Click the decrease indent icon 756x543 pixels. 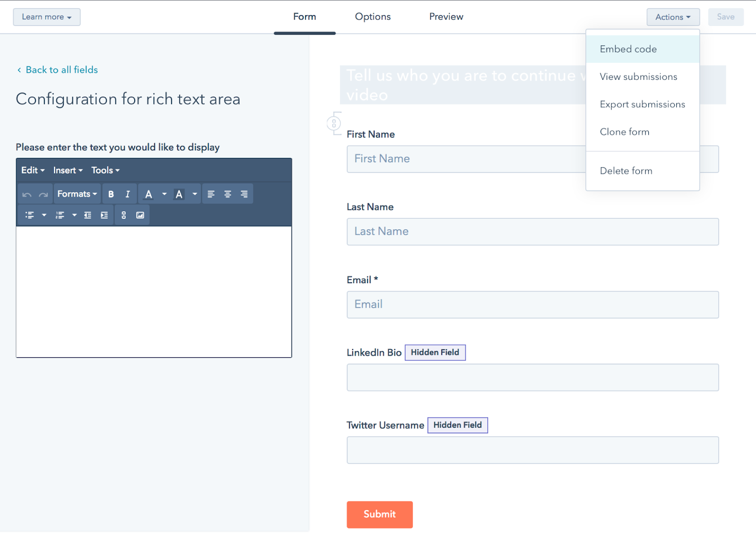[88, 215]
